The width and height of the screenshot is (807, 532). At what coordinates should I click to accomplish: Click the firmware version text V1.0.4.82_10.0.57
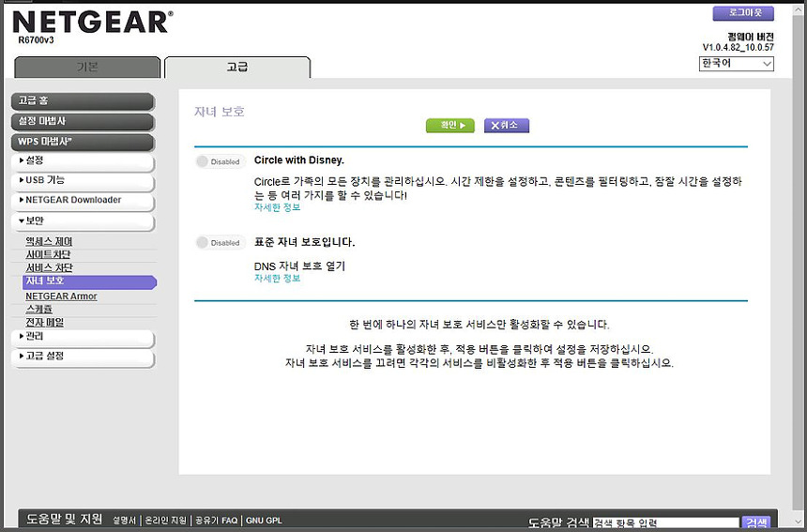coord(738,47)
